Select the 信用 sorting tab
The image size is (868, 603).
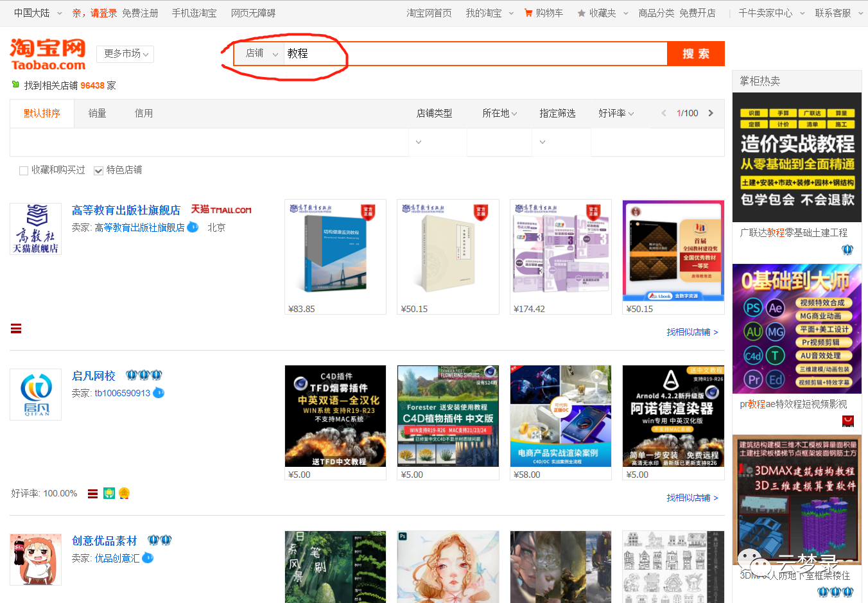tap(143, 113)
